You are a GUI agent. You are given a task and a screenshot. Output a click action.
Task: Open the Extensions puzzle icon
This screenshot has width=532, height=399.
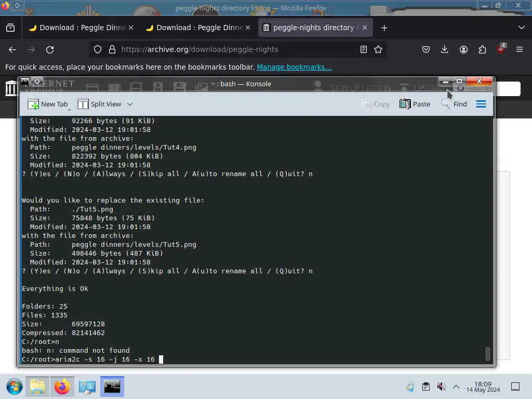[482, 50]
